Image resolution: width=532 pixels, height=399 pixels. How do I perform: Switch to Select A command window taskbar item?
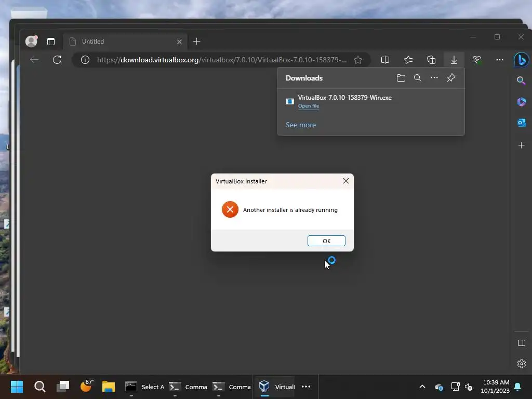click(x=144, y=387)
